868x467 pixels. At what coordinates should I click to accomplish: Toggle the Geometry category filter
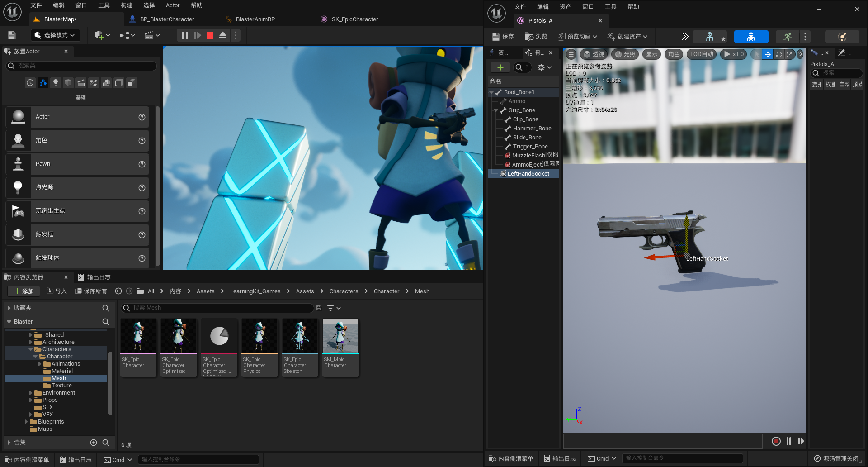pyautogui.click(x=106, y=83)
